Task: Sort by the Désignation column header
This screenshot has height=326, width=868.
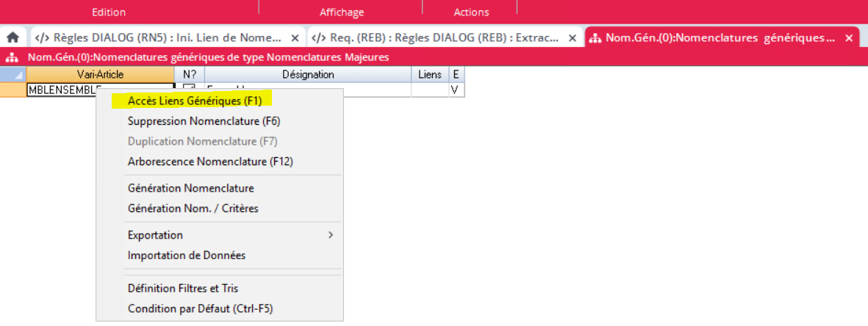Action: 308,74
